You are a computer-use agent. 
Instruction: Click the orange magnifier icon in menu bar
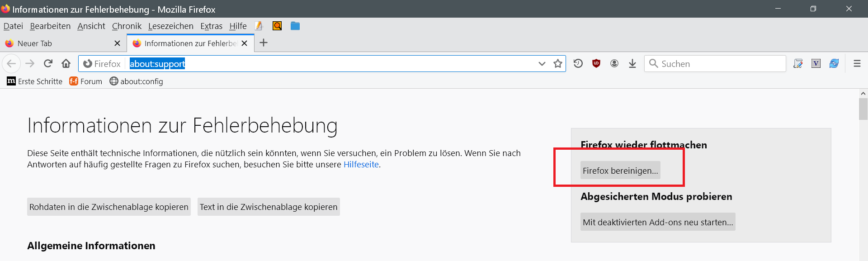277,26
